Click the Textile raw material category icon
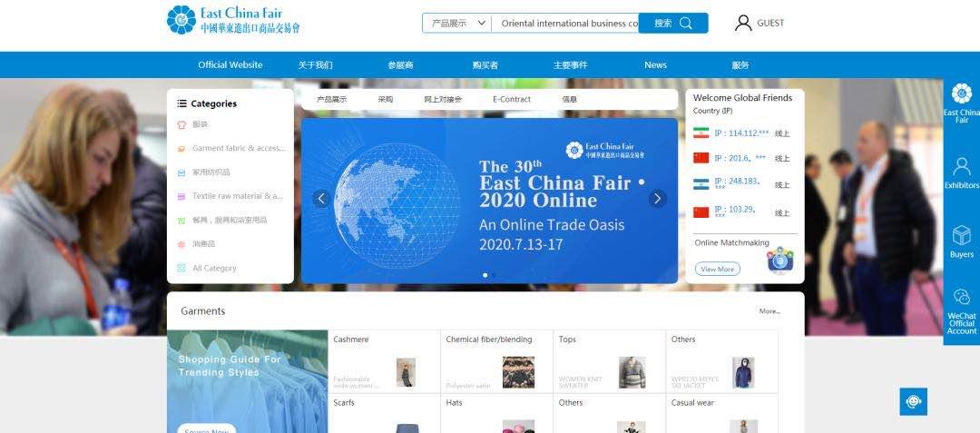This screenshot has width=980, height=433. [x=181, y=196]
